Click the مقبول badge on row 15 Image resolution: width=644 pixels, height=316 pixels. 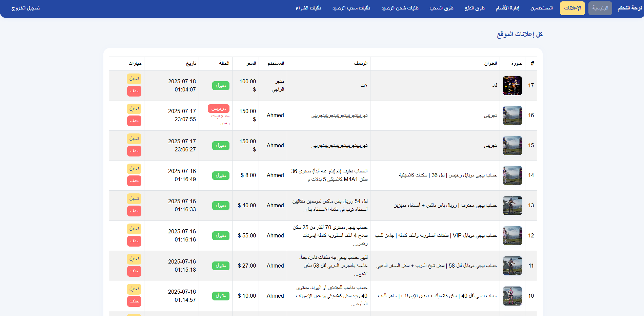point(221,146)
